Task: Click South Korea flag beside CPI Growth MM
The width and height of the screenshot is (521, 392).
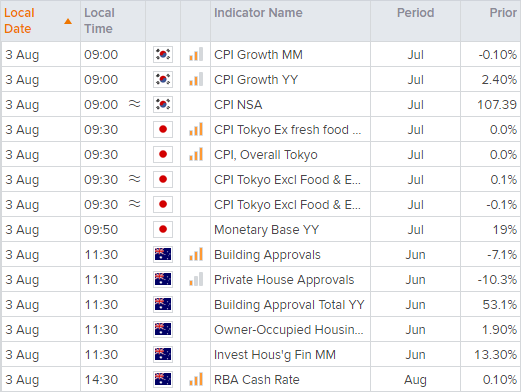Action: tap(163, 54)
